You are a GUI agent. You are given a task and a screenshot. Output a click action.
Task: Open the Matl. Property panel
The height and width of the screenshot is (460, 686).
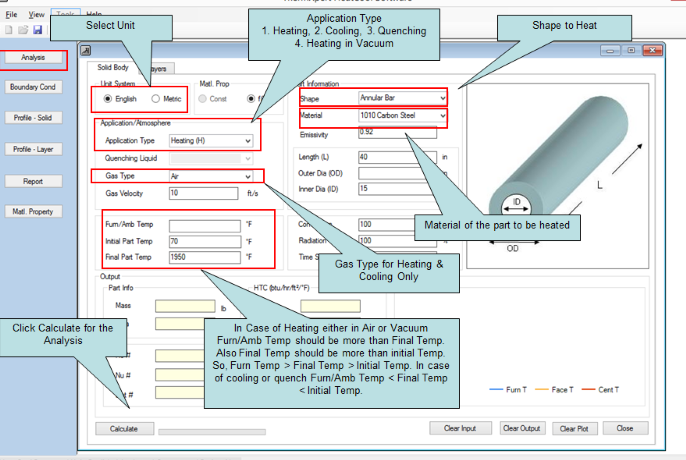(33, 211)
